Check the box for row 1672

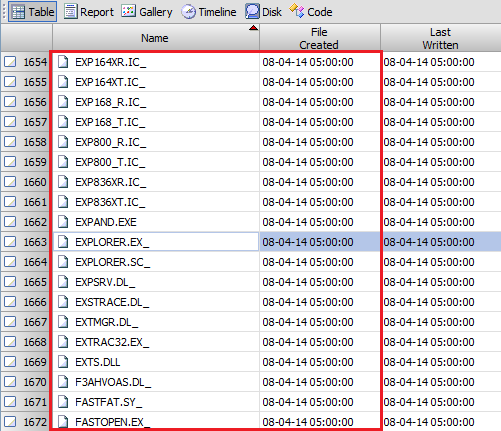click(10, 422)
